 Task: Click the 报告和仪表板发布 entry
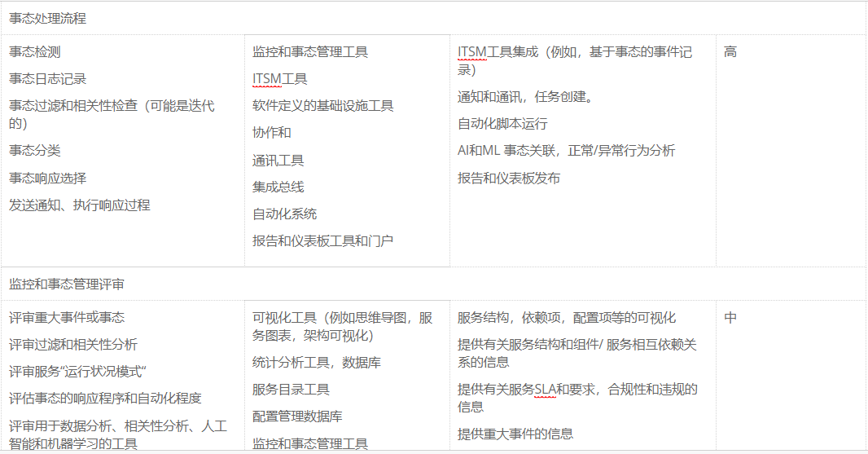point(508,179)
